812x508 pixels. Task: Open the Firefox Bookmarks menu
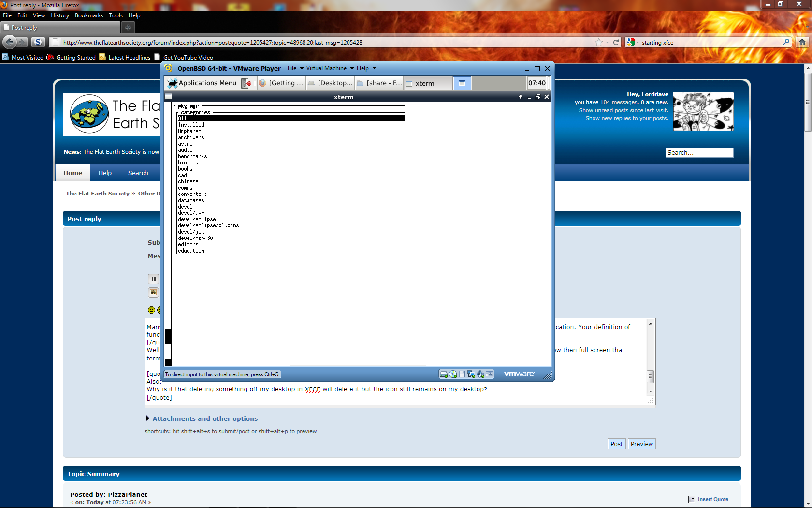point(89,15)
